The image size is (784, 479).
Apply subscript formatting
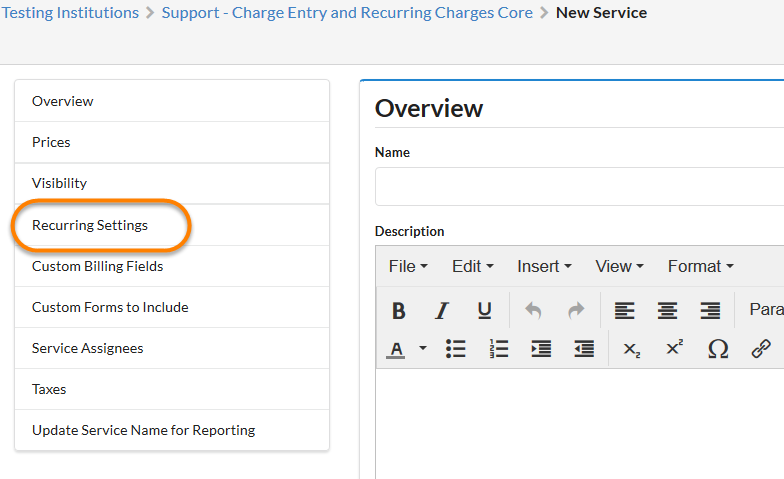click(631, 349)
